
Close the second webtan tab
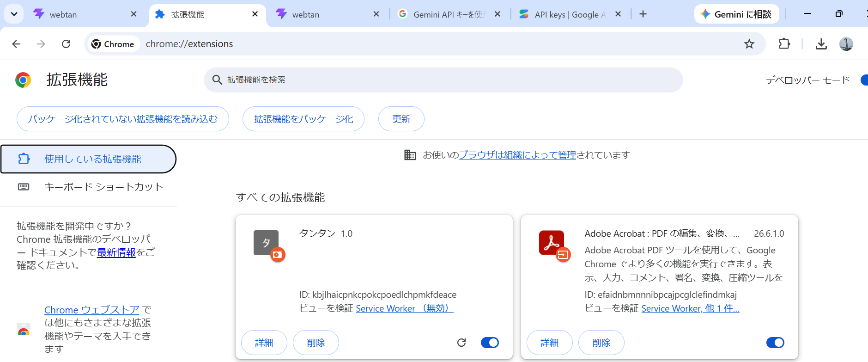click(x=376, y=14)
